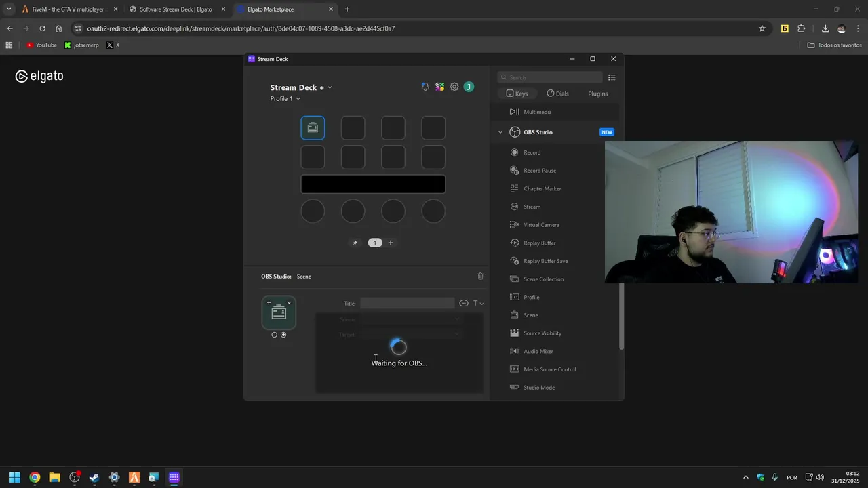Collapse the OBS Studio category chevron
This screenshot has height=488, width=868.
pyautogui.click(x=500, y=132)
